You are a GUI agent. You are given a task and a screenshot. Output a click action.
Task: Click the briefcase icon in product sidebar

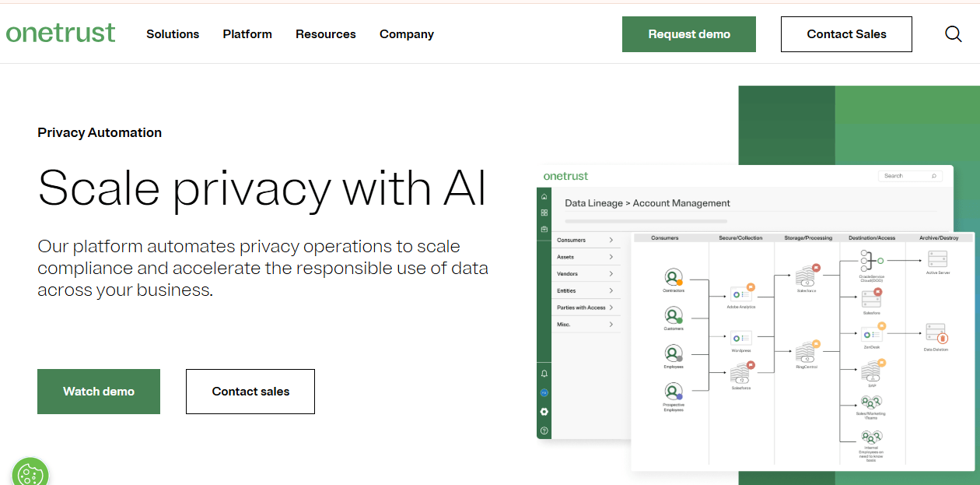click(544, 229)
